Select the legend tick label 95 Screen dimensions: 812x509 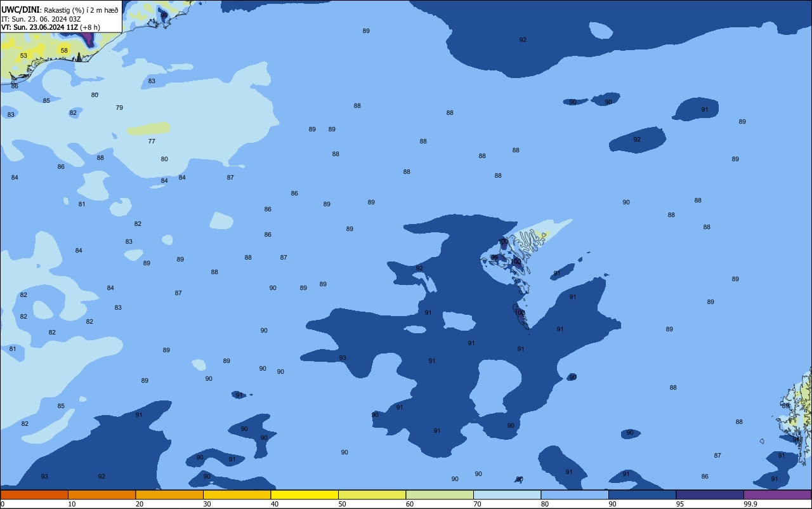pyautogui.click(x=680, y=504)
